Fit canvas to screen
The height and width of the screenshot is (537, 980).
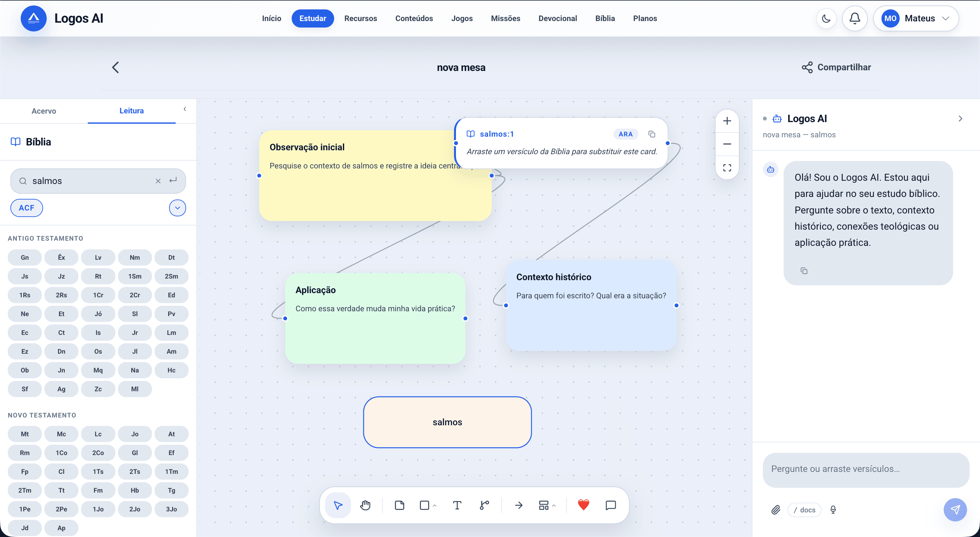(727, 168)
